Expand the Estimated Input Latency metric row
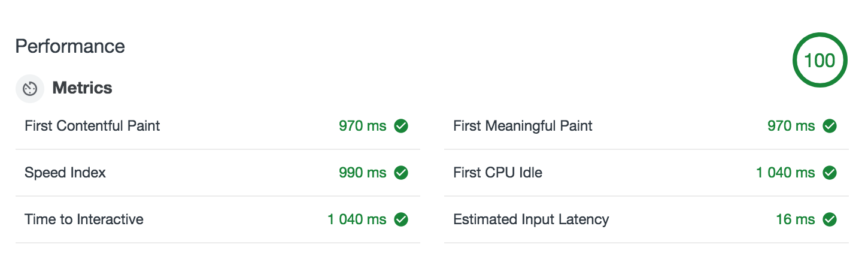 click(x=531, y=219)
